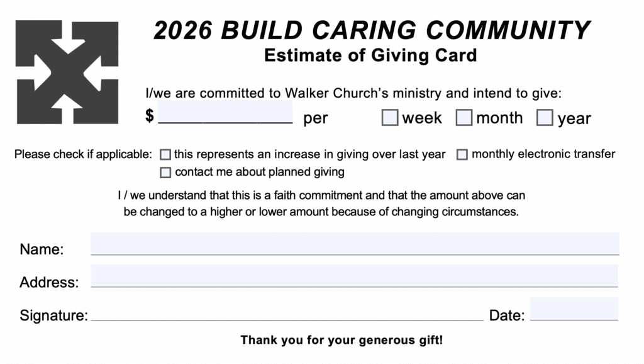The image size is (644, 364).
Task: Click the Address input field
Action: (x=355, y=276)
